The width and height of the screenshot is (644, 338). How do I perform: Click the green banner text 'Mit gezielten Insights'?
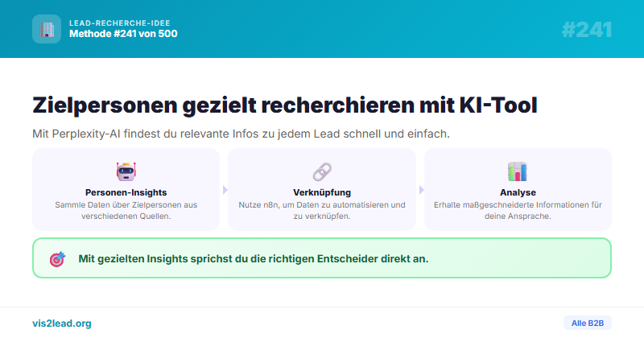coord(254,259)
